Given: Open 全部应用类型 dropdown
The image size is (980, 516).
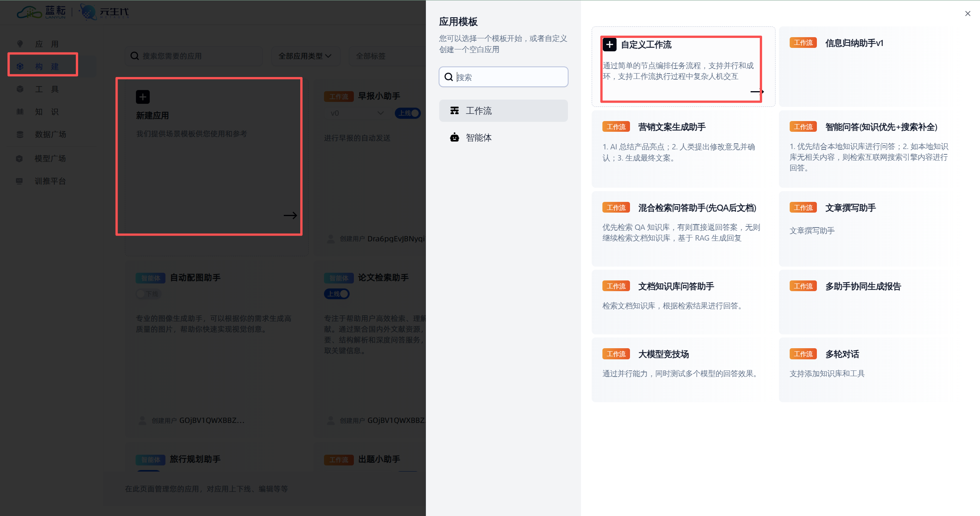Looking at the screenshot, I should point(305,56).
